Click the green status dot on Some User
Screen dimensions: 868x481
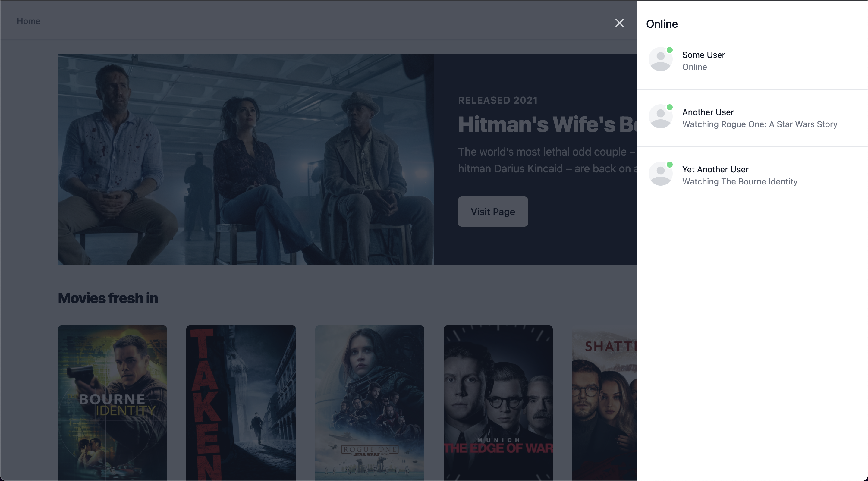pos(669,50)
